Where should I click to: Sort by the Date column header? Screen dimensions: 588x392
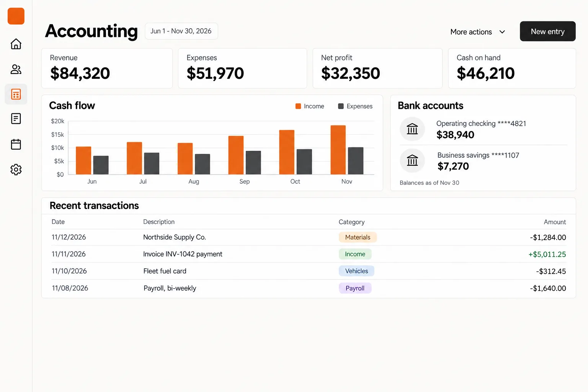point(58,222)
